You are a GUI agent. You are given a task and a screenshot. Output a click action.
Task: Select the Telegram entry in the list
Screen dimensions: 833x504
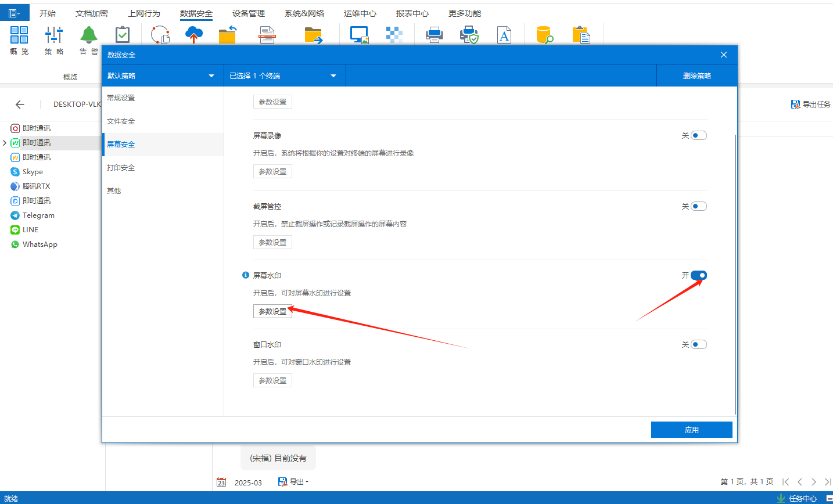pyautogui.click(x=38, y=215)
